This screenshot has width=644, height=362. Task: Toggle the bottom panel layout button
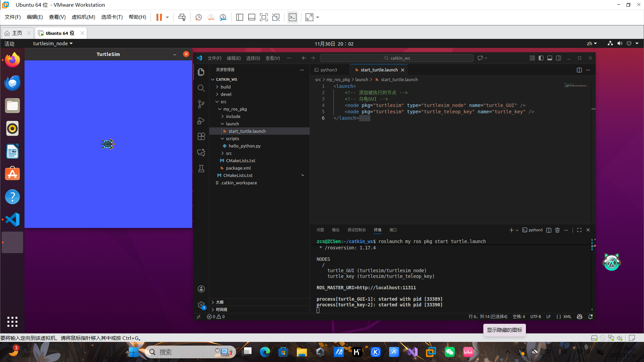point(550,58)
